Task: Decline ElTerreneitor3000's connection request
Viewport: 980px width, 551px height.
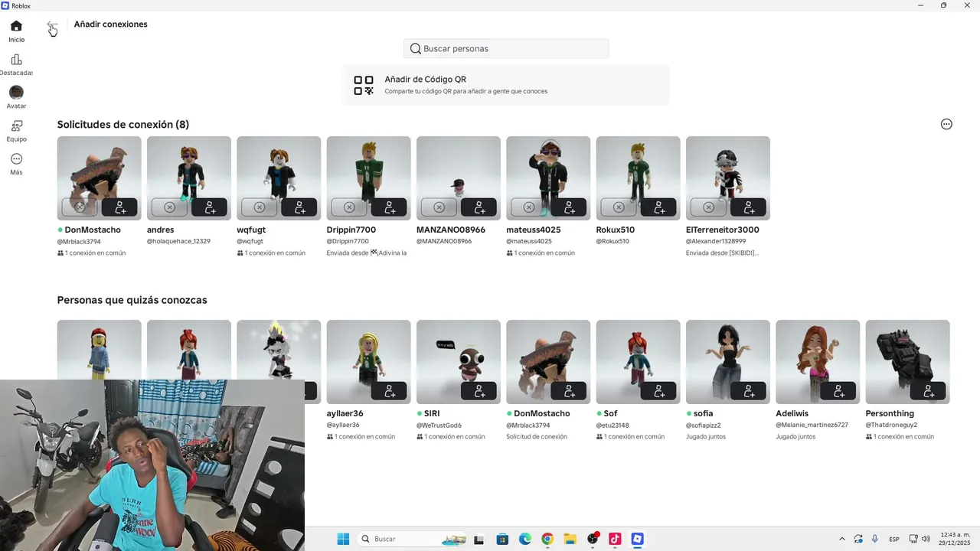Action: (x=708, y=207)
